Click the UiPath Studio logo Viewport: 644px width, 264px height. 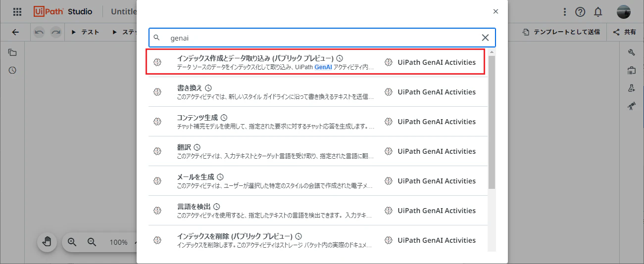point(63,11)
